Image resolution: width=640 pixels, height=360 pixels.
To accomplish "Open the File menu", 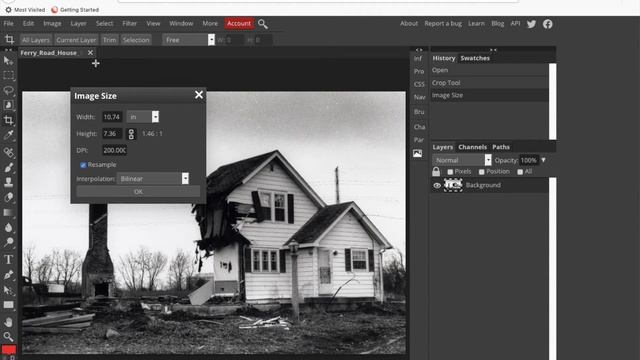I will pos(9,24).
